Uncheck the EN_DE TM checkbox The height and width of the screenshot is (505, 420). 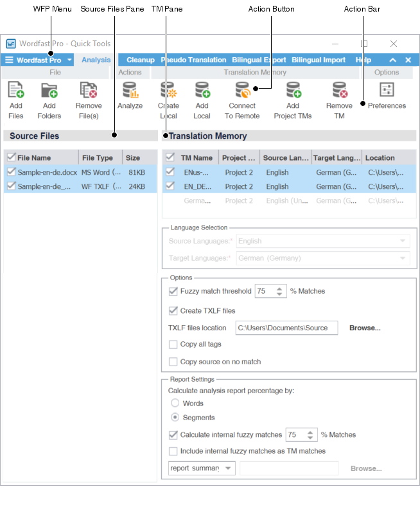[170, 186]
